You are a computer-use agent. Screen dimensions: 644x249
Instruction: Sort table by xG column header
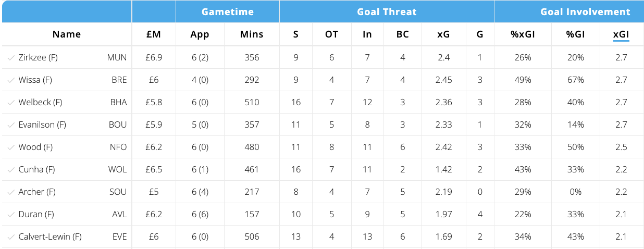click(x=444, y=34)
